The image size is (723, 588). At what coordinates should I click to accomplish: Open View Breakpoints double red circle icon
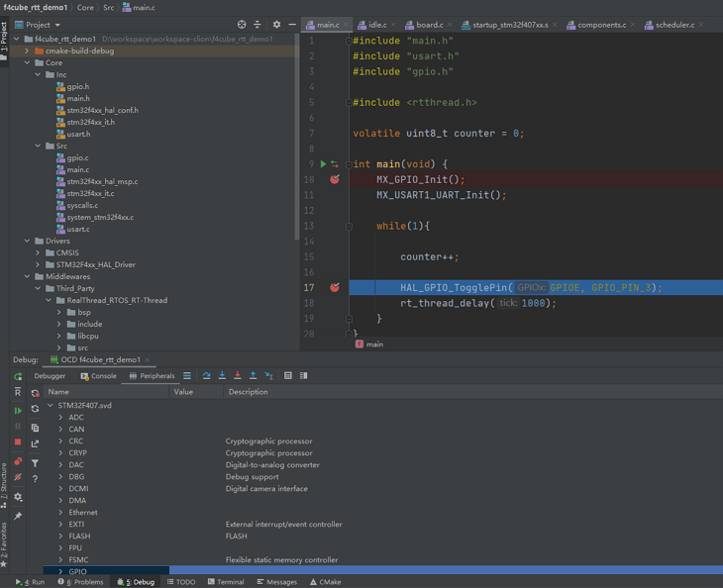(18, 461)
